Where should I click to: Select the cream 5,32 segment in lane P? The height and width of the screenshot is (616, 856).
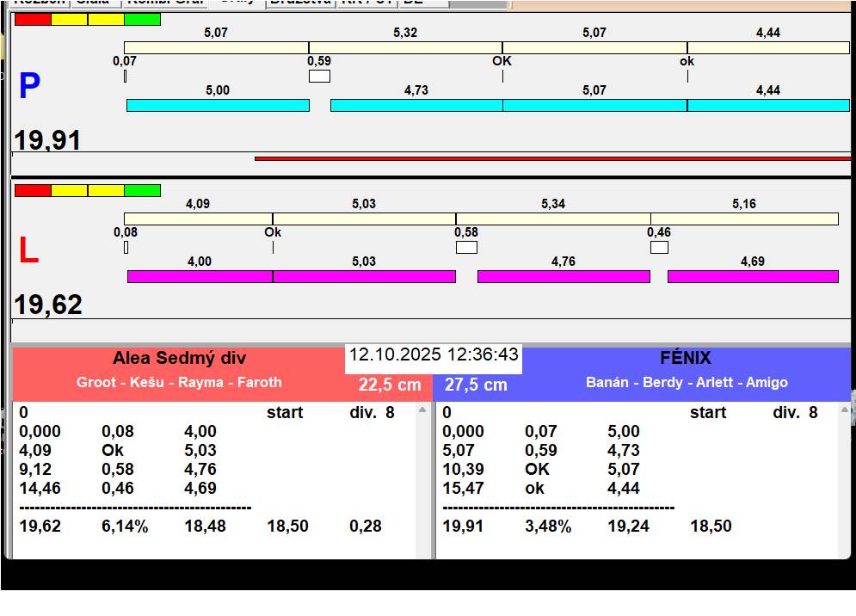405,47
